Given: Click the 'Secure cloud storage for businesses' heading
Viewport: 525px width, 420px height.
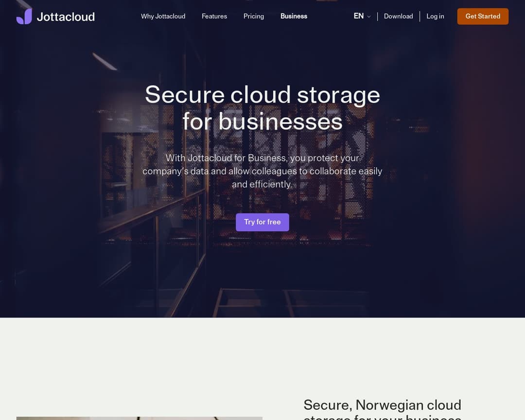Looking at the screenshot, I should [x=262, y=108].
